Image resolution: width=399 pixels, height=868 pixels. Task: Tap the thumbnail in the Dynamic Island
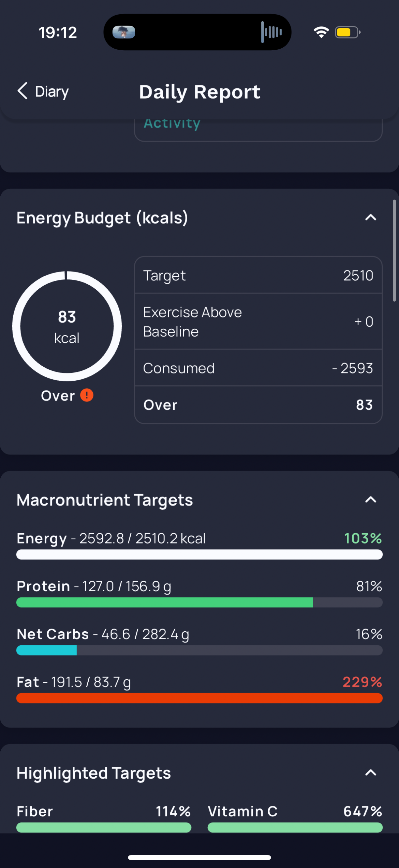tap(124, 32)
